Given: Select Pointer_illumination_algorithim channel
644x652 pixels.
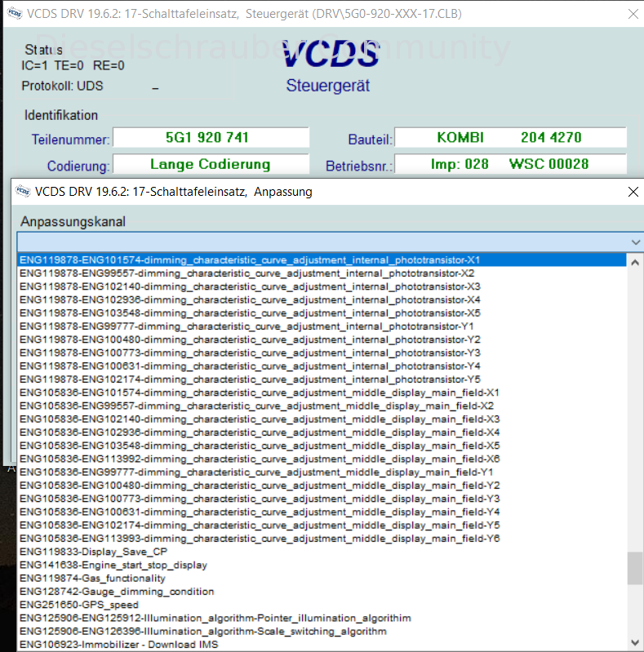Looking at the screenshot, I should pos(322,619).
